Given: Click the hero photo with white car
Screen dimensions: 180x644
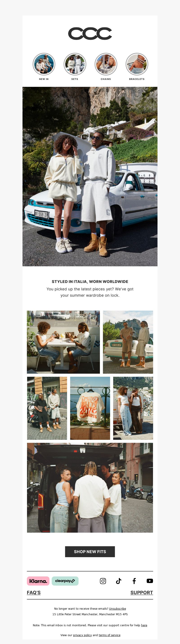Looking at the screenshot, I should [90, 177].
